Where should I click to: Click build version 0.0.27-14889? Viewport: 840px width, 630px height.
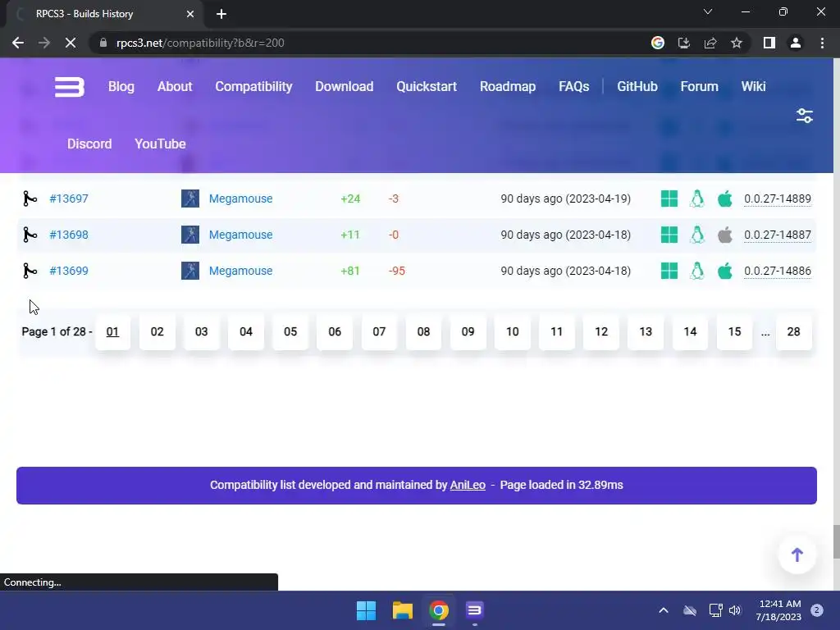tap(778, 199)
